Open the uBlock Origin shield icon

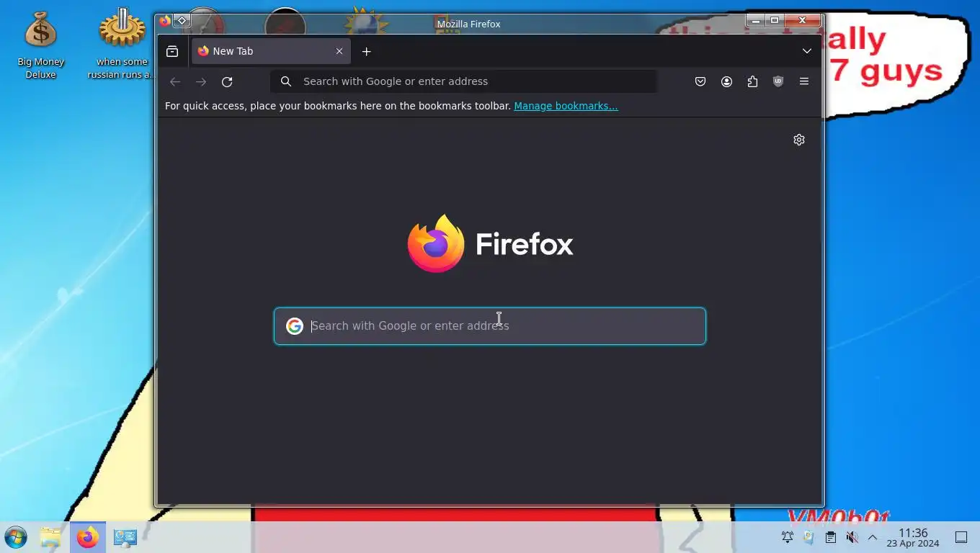click(778, 81)
